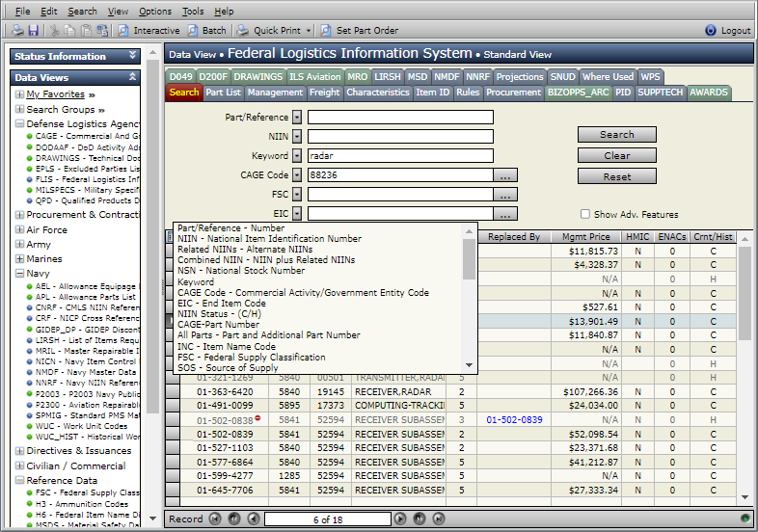Viewport: 758px width, 532px height.
Task: Collapse the Navy tree node
Action: point(19,273)
